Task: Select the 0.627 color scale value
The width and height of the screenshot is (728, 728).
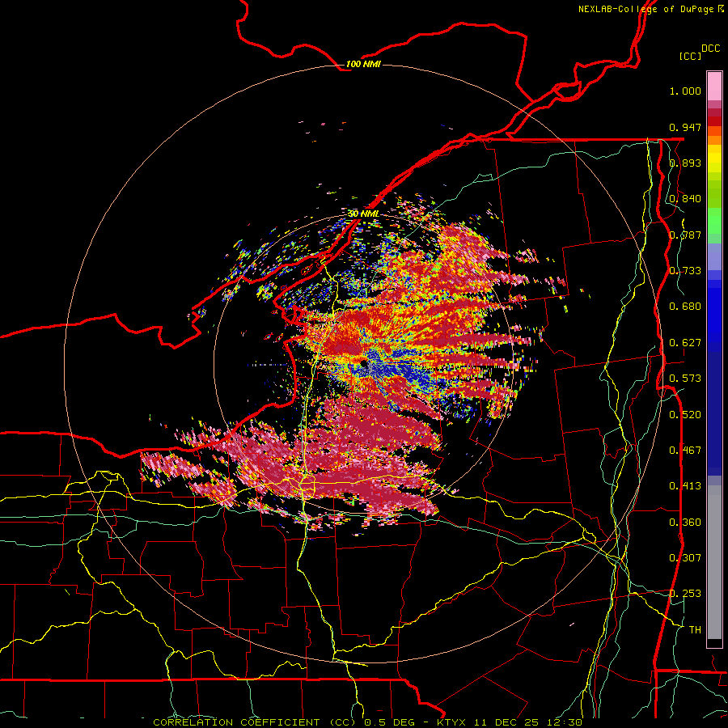Action: coord(685,343)
